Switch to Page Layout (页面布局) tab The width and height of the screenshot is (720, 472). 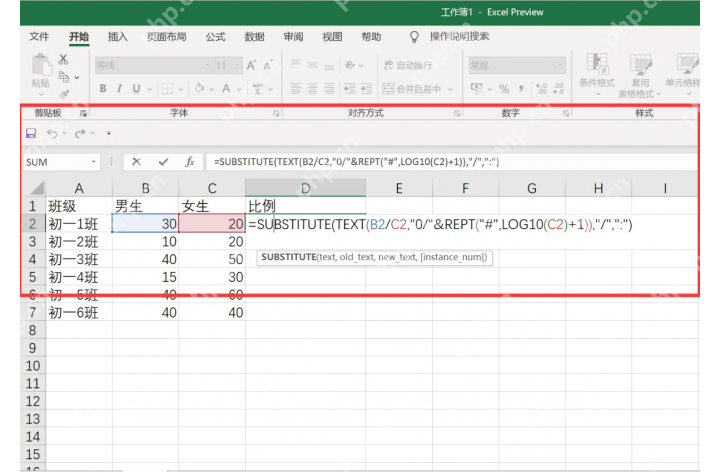pos(166,37)
